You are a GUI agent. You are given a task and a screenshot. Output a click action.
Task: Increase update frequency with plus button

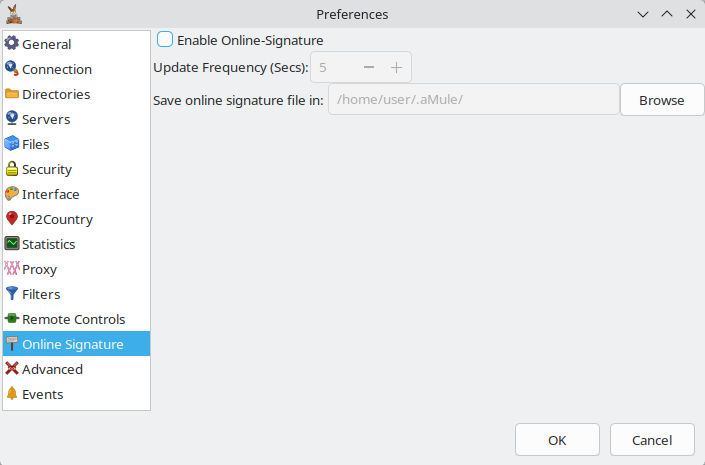tap(396, 67)
